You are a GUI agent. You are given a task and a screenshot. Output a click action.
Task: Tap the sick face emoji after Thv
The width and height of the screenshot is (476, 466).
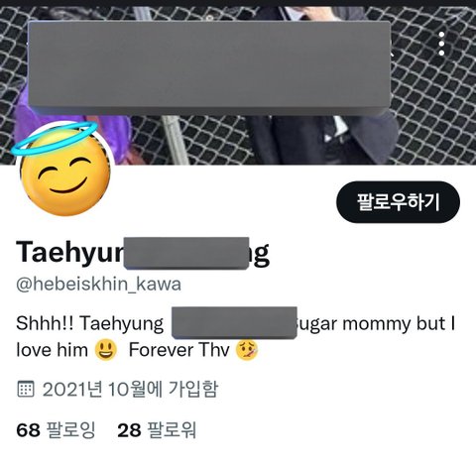247,350
